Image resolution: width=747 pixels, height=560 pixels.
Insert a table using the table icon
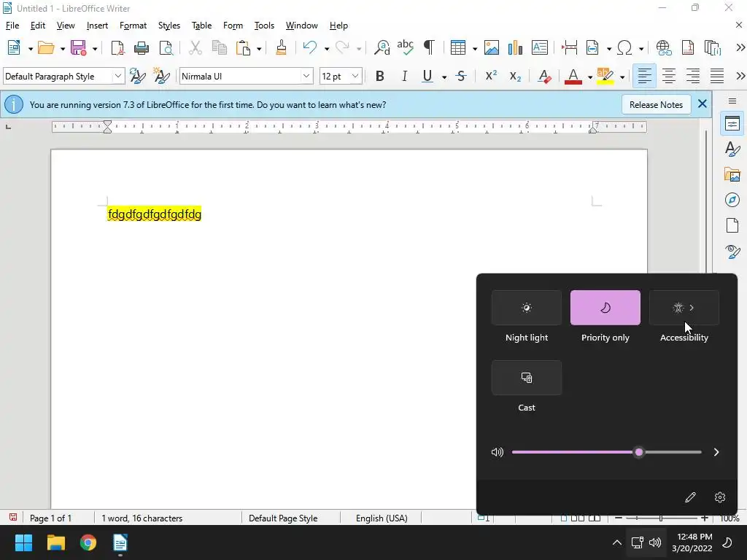pos(458,47)
